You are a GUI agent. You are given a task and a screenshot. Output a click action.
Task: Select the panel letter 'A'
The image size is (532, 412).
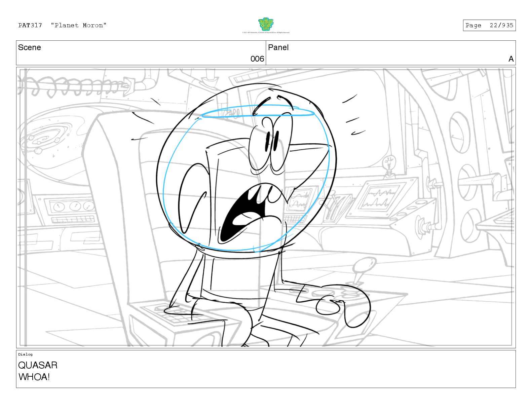[511, 59]
